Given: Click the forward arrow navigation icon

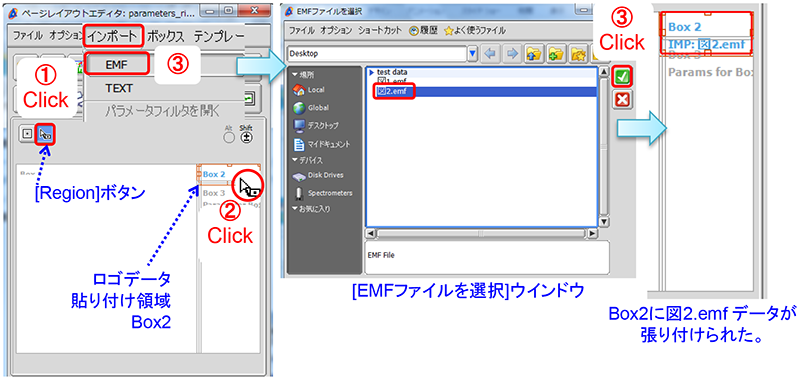Looking at the screenshot, I should click(x=511, y=53).
